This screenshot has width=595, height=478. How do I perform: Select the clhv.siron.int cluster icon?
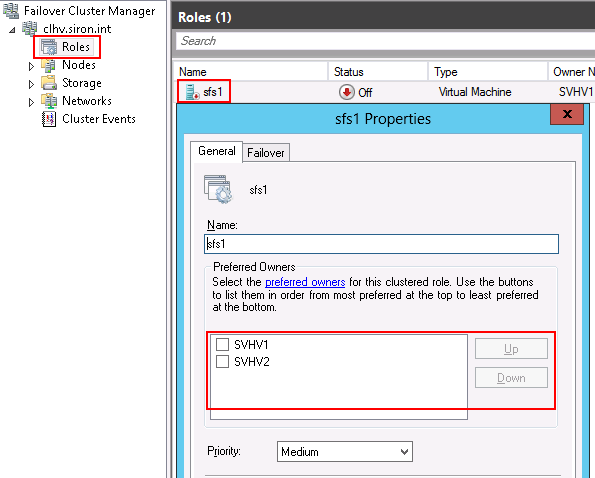[30, 28]
